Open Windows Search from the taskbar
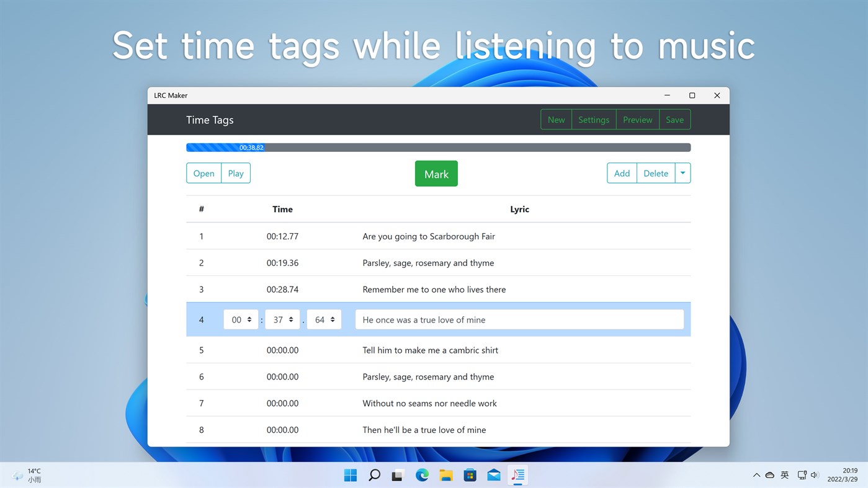Screen dimensions: 868x488 (374, 475)
